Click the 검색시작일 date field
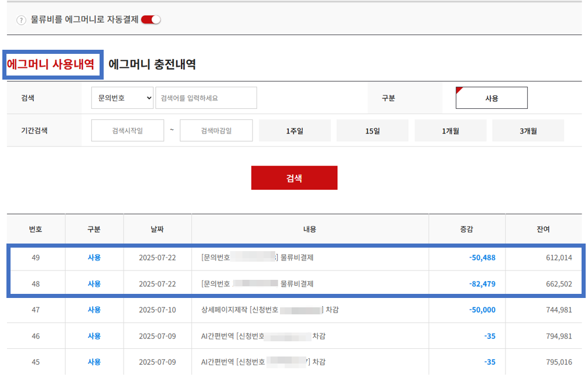Screen dimensions: 588x377 pos(128,131)
